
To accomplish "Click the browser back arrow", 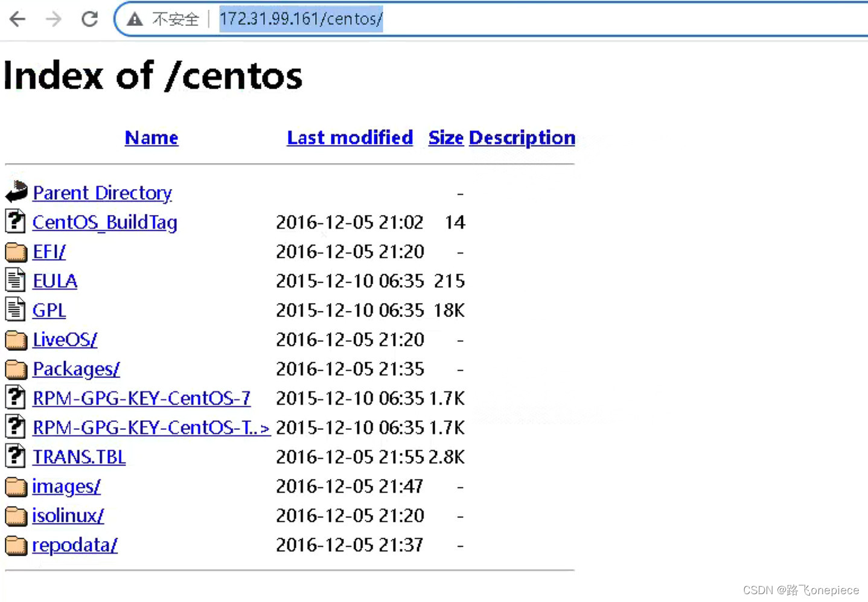I will point(17,18).
